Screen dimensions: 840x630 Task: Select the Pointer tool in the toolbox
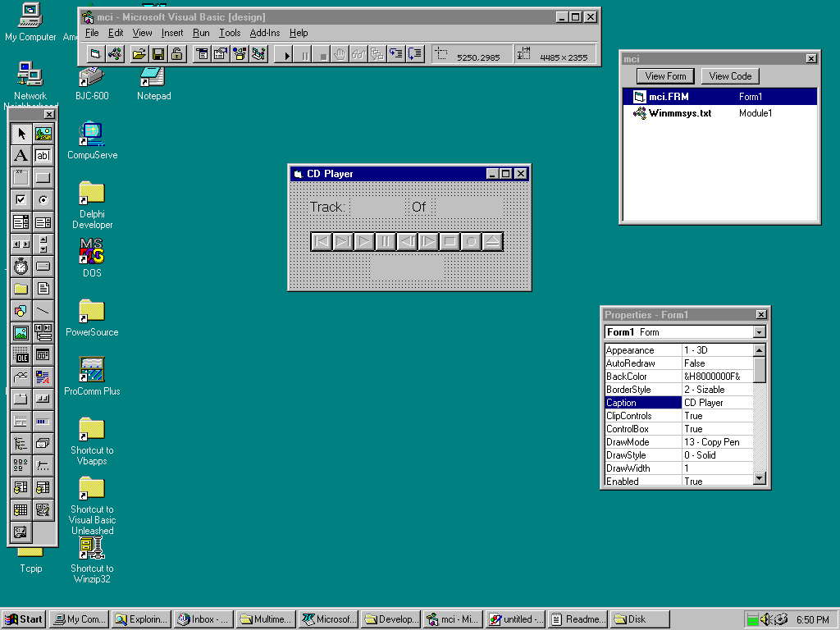tap(21, 134)
